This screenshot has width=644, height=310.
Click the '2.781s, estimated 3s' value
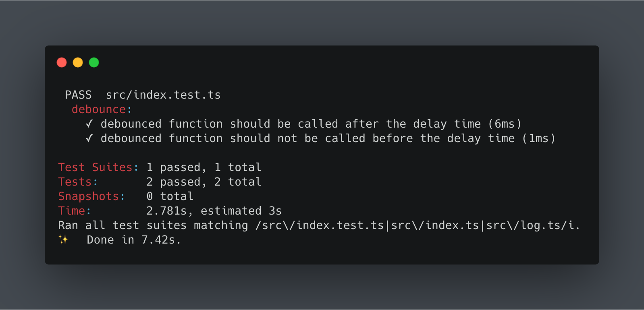pyautogui.click(x=214, y=211)
